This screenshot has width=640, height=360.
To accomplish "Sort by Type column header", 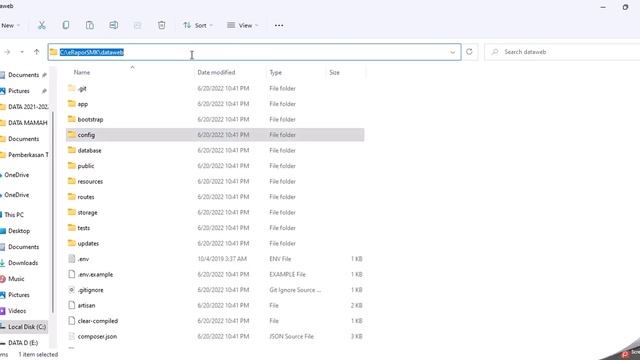I will coord(276,72).
